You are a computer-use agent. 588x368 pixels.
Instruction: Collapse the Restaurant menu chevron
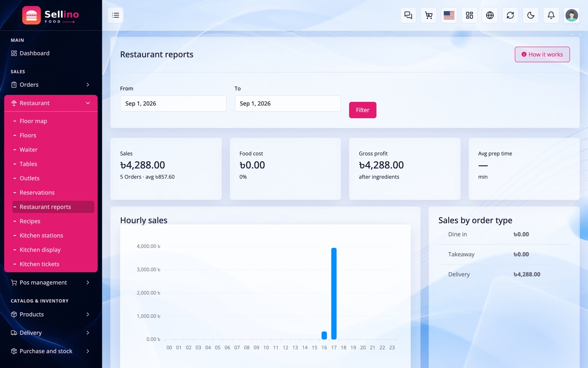(88, 103)
